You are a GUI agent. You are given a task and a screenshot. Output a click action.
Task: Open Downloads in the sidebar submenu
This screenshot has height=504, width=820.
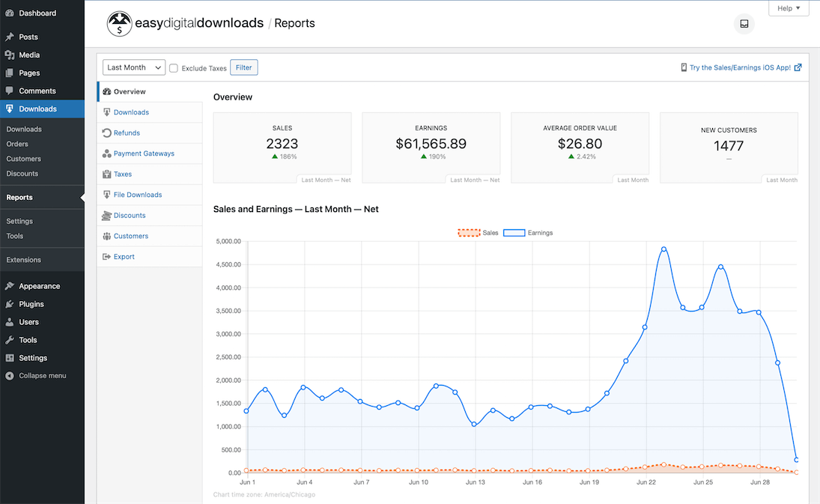(x=24, y=129)
